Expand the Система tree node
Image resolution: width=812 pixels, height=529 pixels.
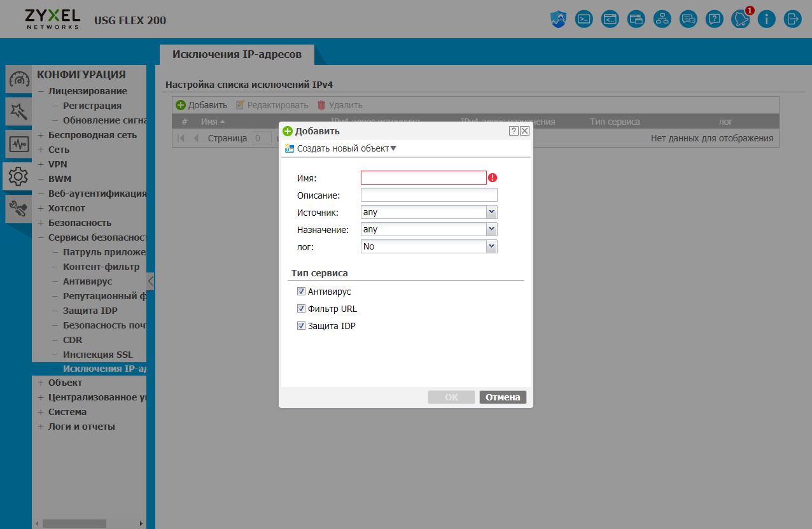(x=41, y=412)
